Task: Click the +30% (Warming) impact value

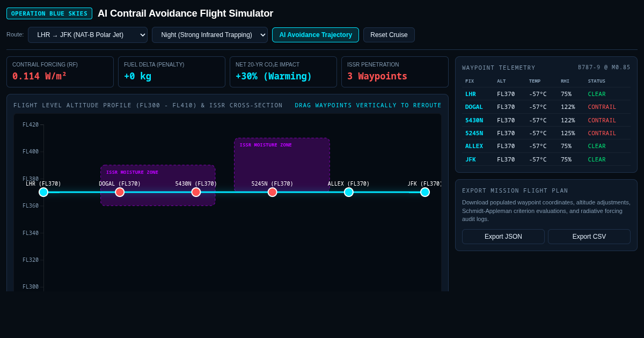Action: point(274,76)
